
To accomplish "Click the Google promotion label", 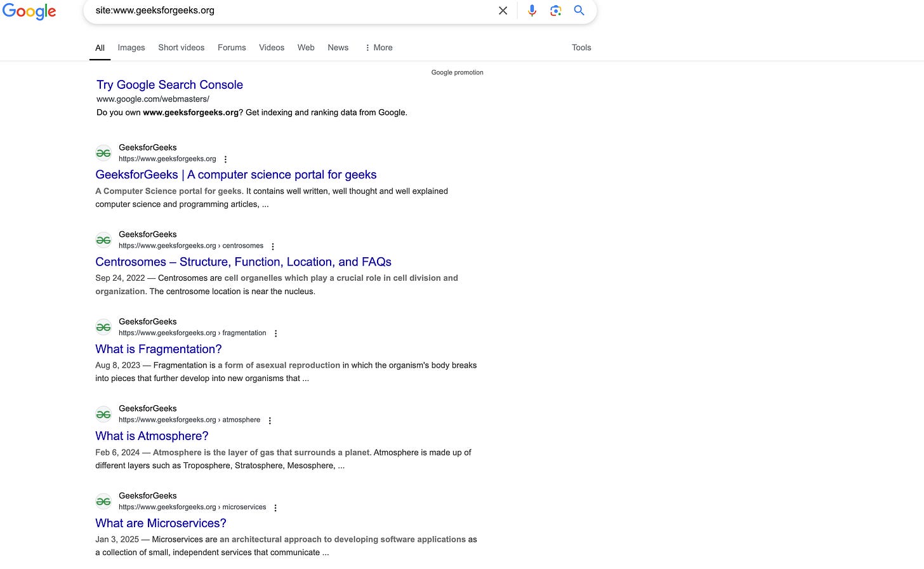I will coord(458,72).
